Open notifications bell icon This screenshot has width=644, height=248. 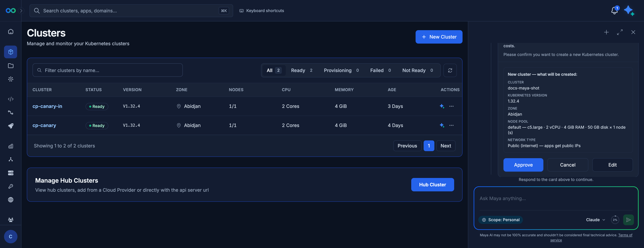(x=614, y=11)
